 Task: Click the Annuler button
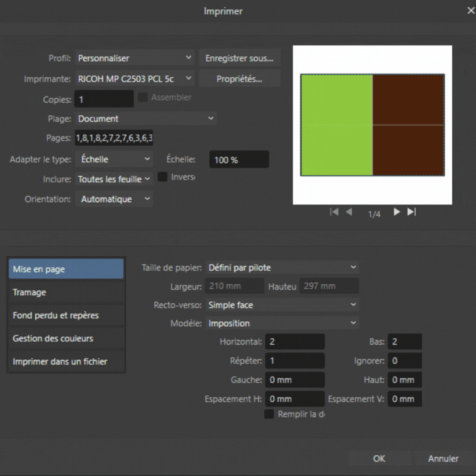(443, 458)
